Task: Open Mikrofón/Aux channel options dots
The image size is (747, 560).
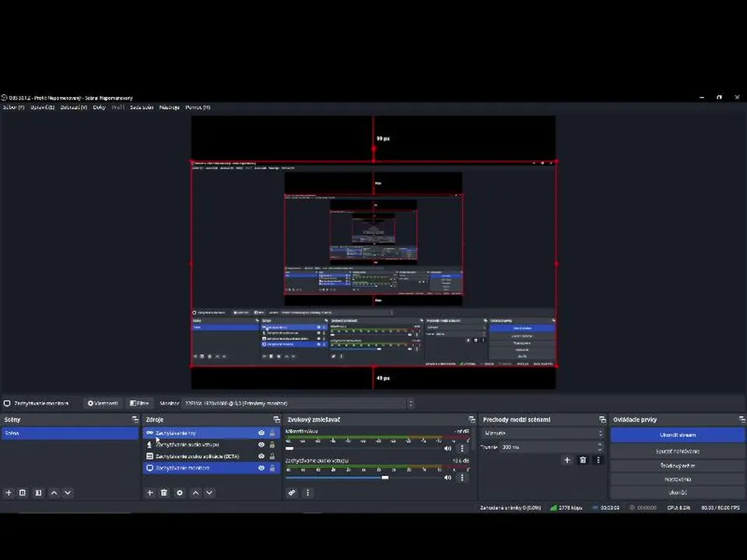Action: point(461,448)
